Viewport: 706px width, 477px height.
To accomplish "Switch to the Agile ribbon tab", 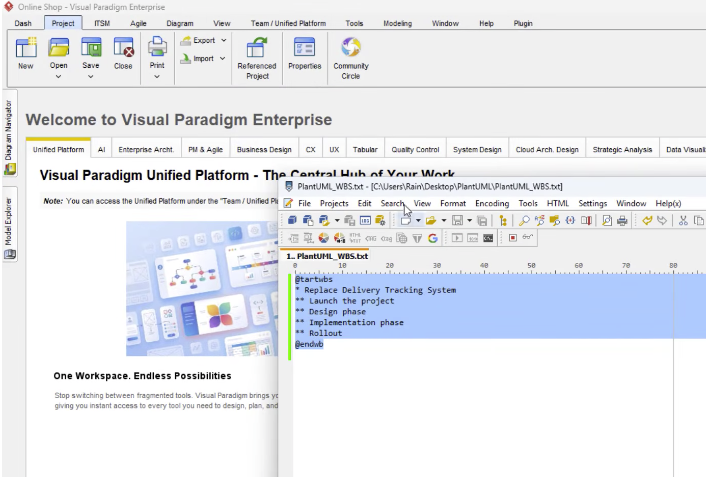I will (x=138, y=23).
